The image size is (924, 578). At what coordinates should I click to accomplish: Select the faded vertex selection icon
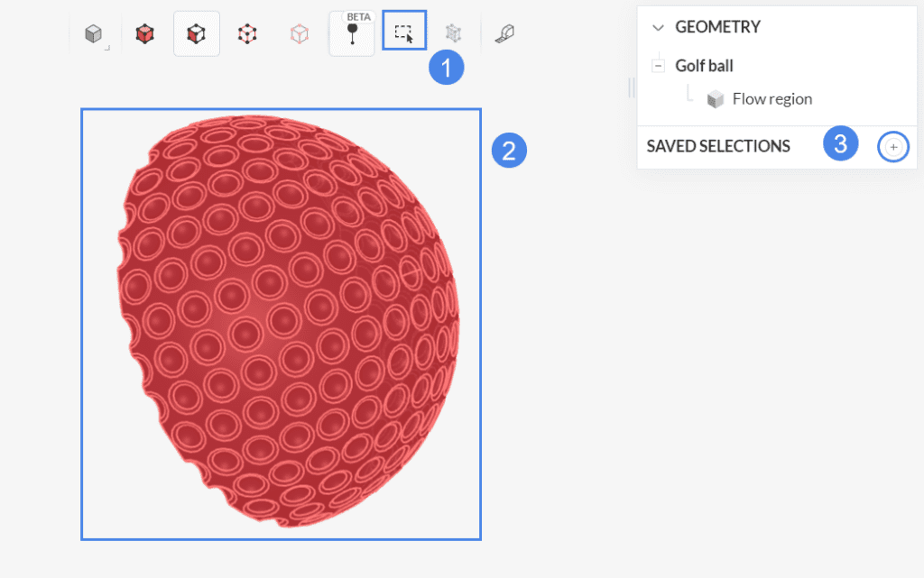click(299, 32)
